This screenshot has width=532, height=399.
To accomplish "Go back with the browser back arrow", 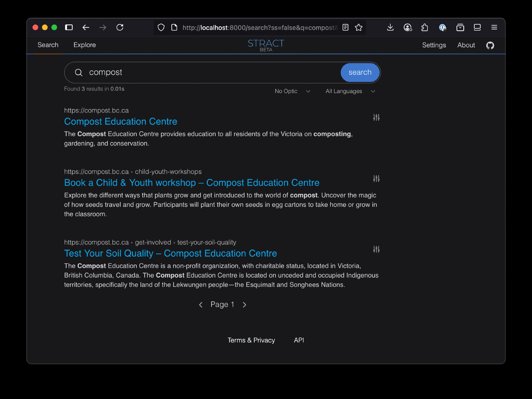I will tap(86, 27).
